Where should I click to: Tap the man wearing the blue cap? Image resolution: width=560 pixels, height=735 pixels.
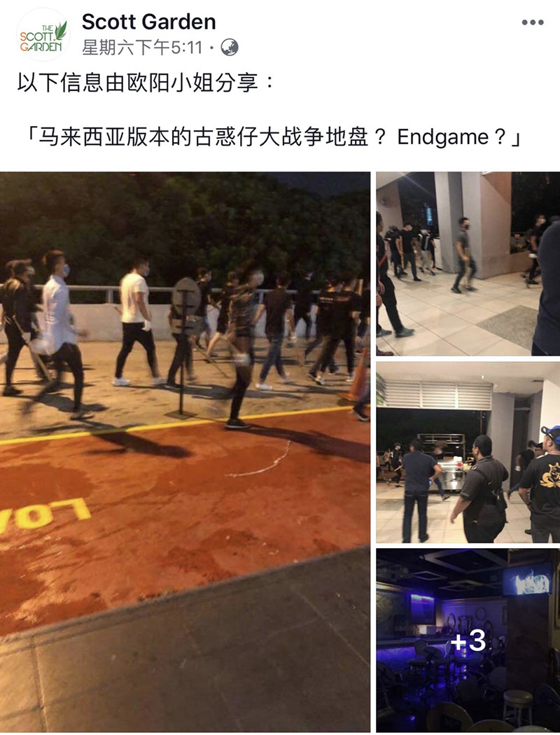pos(541,483)
